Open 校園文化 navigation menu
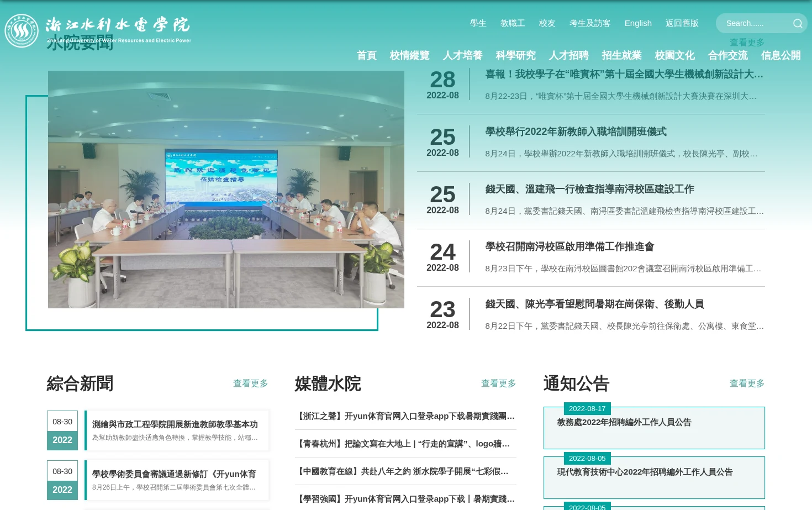Image resolution: width=812 pixels, height=510 pixels. (x=674, y=55)
